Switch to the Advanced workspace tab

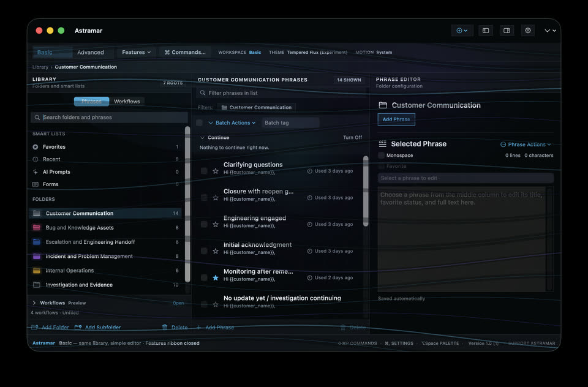pos(91,53)
